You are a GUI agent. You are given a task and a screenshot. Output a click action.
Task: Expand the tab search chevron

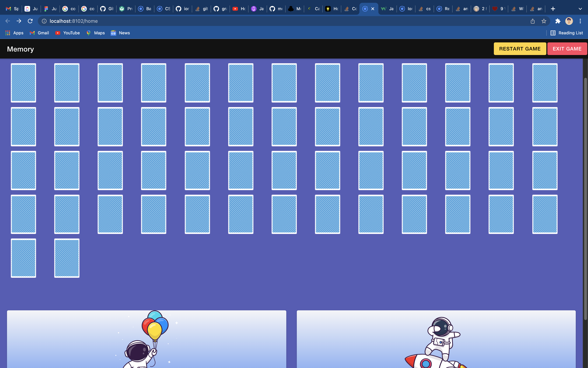point(580,9)
